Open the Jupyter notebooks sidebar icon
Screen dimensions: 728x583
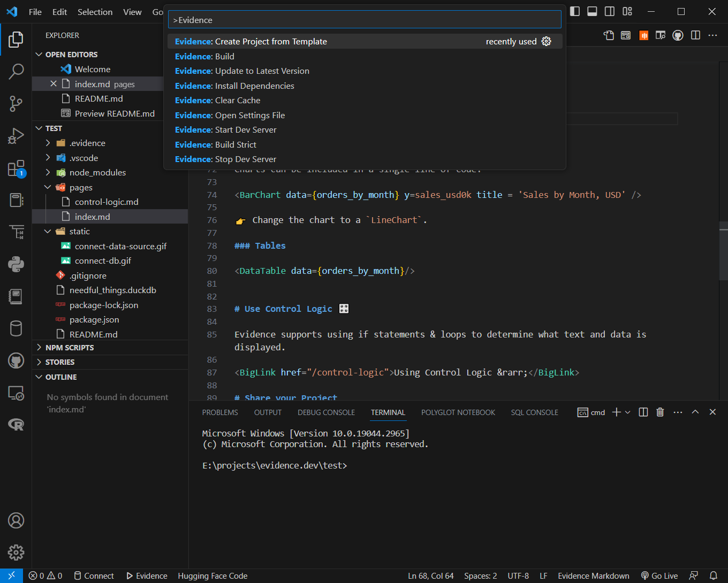(x=16, y=296)
